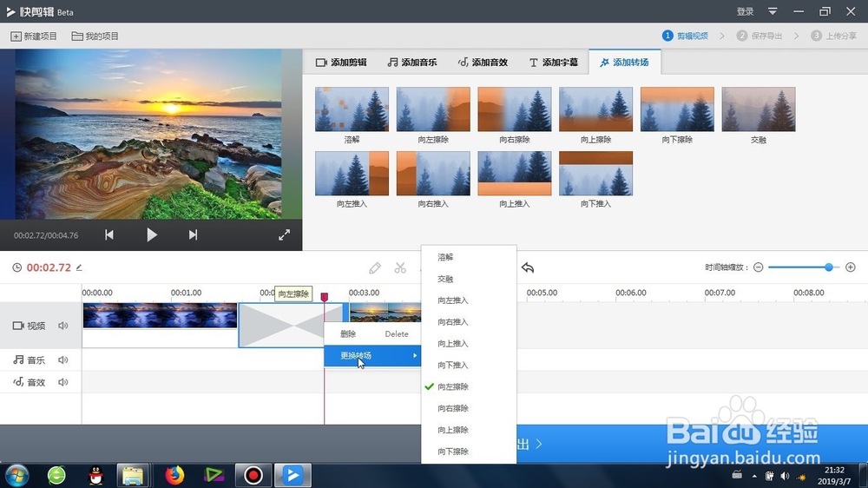Show hidden tray icons arrow
The height and width of the screenshot is (488, 868).
pyautogui.click(x=754, y=476)
